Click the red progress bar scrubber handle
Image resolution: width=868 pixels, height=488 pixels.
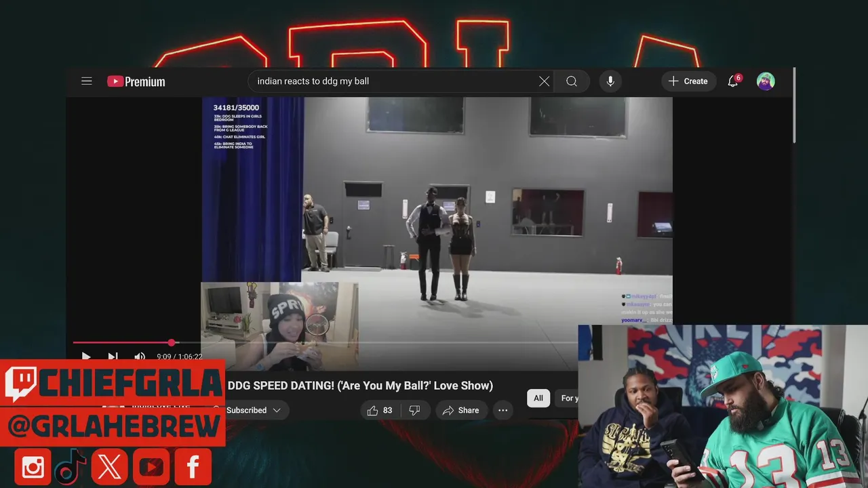172,342
